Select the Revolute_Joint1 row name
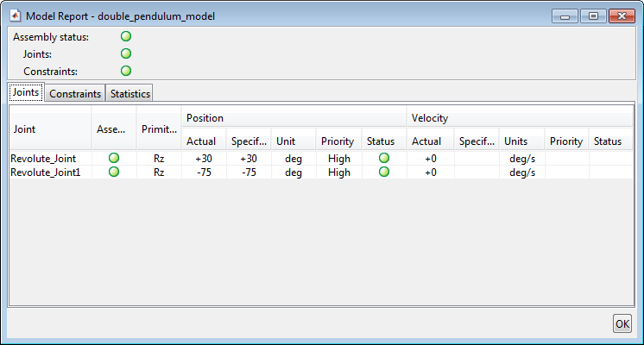Screen dimensions: 644x345 tap(45, 172)
